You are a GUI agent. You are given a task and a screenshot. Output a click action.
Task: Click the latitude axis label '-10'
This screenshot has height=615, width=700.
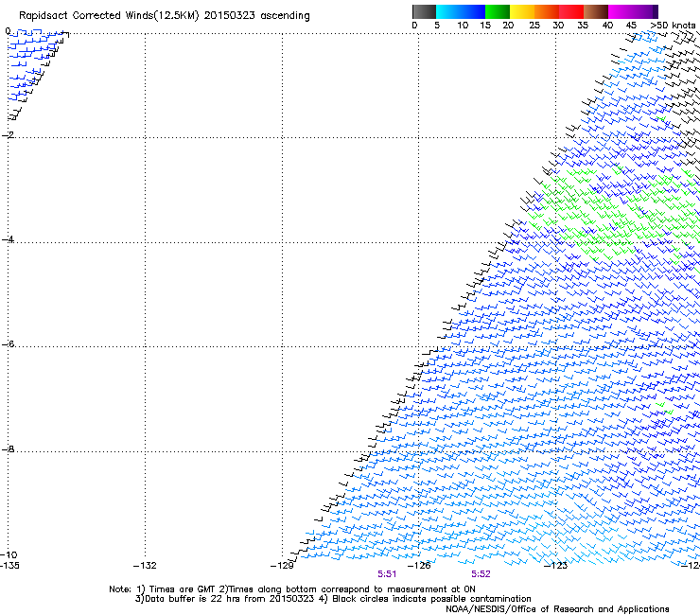(x=9, y=555)
